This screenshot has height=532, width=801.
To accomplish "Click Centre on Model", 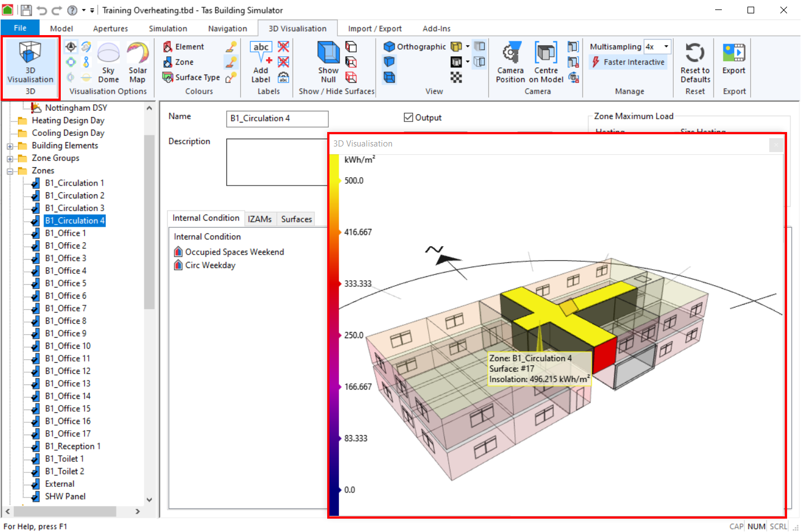I will coord(546,62).
